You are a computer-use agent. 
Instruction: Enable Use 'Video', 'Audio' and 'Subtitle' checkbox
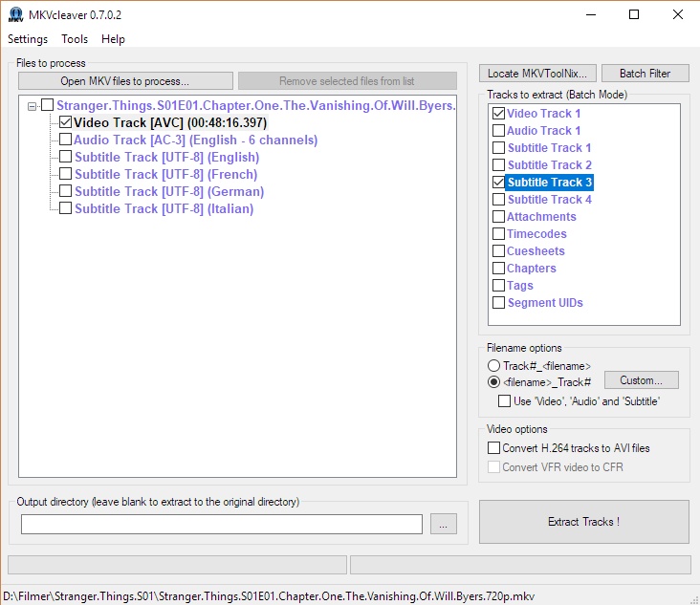pyautogui.click(x=504, y=401)
